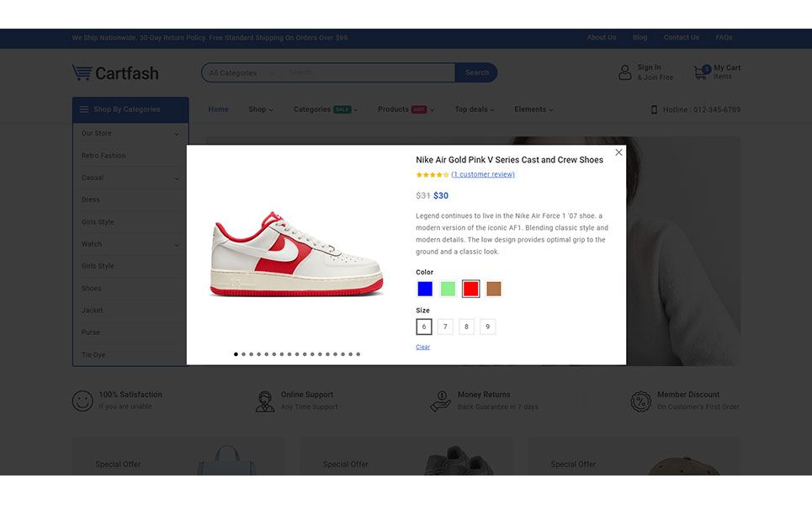
Task: Open the Top deals menu
Action: pos(474,109)
